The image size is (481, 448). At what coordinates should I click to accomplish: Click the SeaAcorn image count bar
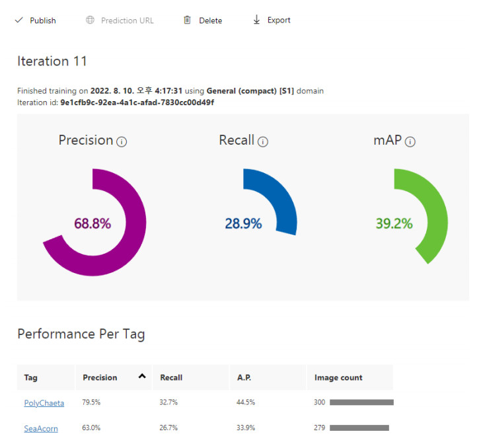(359, 429)
